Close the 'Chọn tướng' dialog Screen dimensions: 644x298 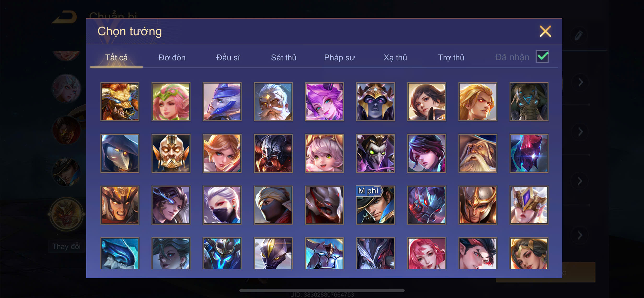545,31
